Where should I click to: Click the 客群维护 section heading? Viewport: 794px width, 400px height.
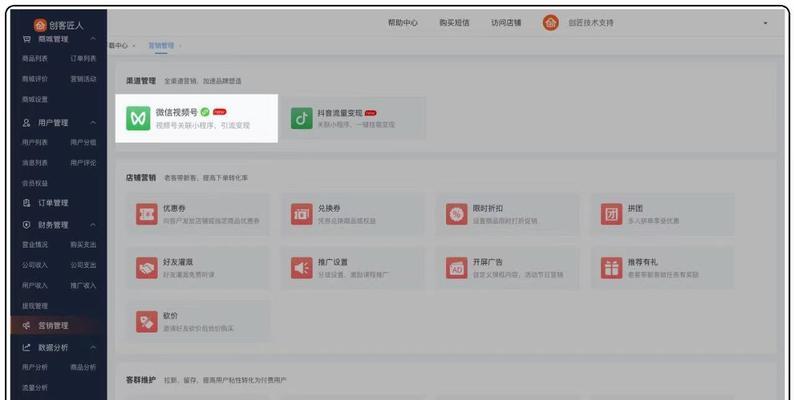tap(141, 380)
